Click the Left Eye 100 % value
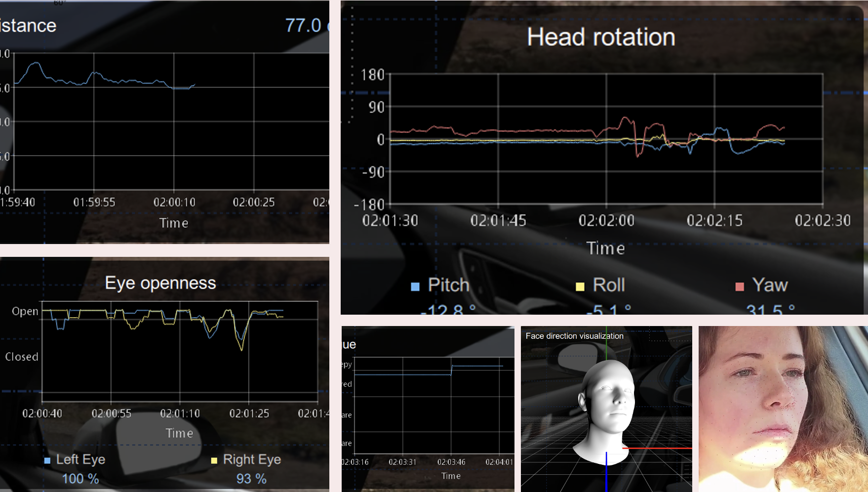 [x=80, y=479]
